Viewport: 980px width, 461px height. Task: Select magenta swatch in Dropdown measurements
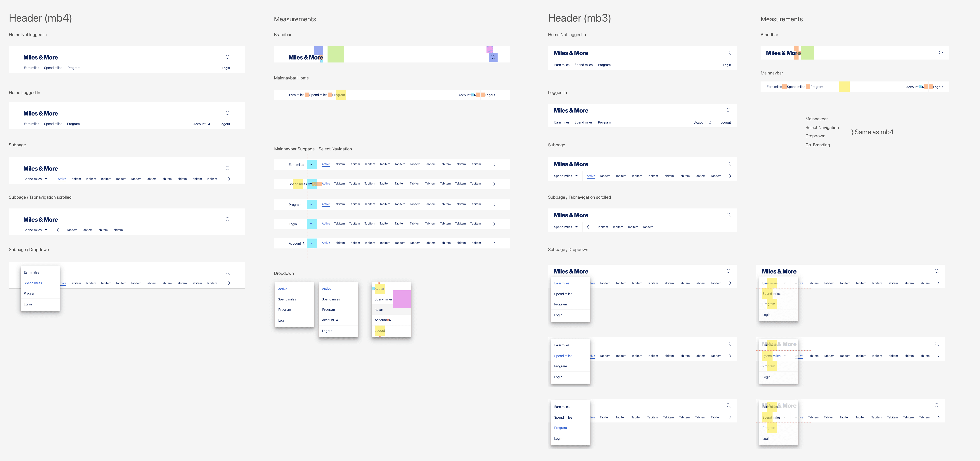[402, 299]
